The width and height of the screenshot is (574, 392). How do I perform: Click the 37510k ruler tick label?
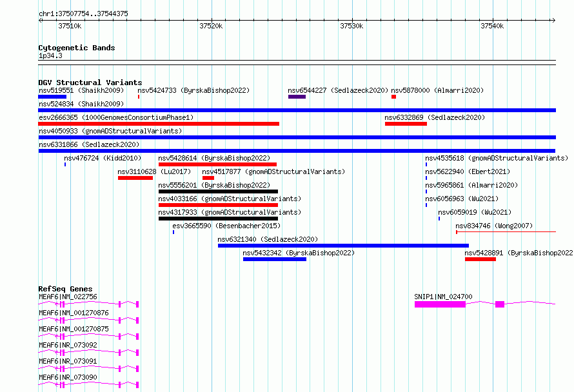[x=70, y=26]
